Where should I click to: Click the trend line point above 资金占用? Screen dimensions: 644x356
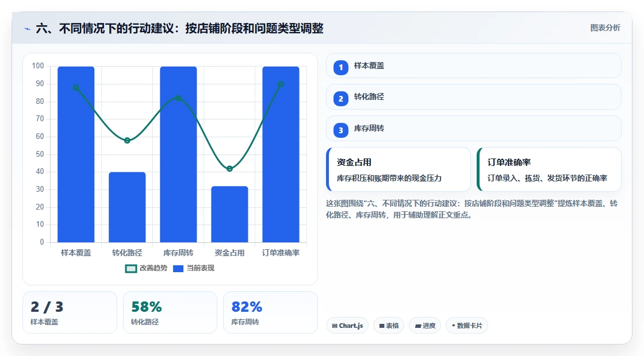coord(229,169)
